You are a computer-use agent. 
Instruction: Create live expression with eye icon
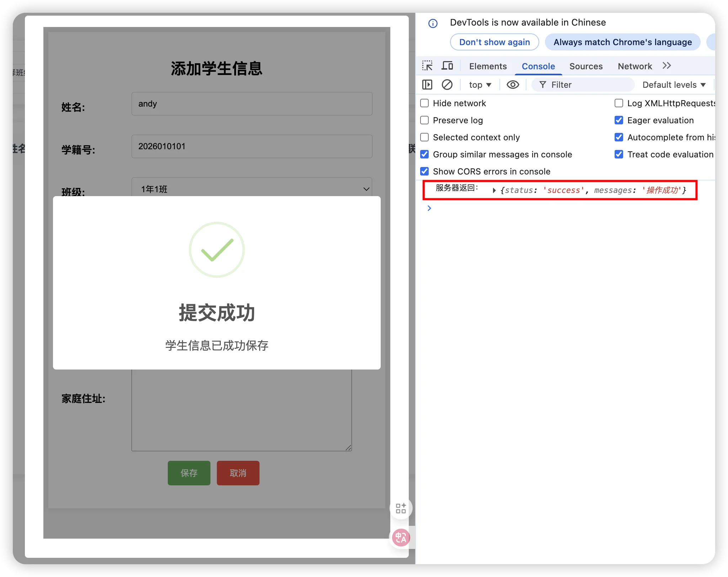pyautogui.click(x=513, y=85)
